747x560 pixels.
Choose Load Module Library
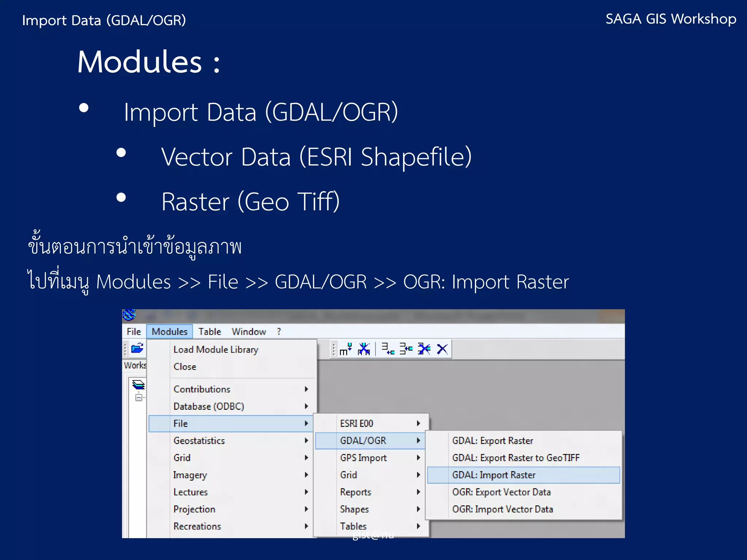point(232,349)
